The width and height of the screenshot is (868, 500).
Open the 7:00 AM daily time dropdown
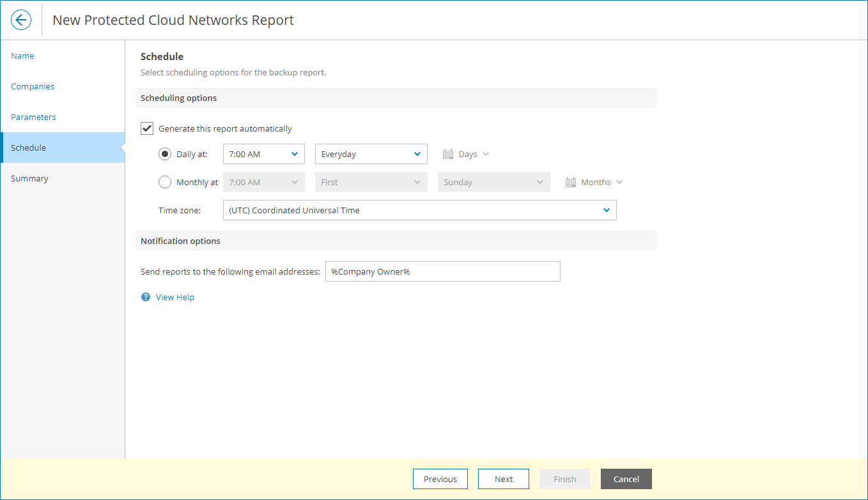click(263, 153)
